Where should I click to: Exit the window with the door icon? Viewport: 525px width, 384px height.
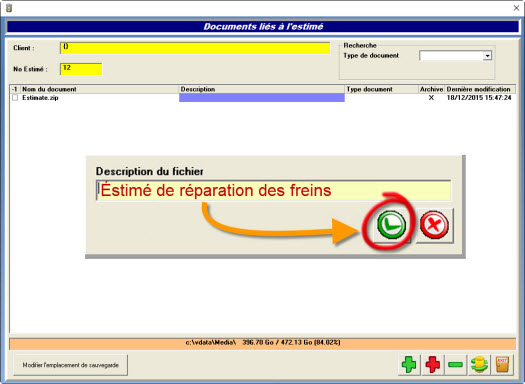502,365
